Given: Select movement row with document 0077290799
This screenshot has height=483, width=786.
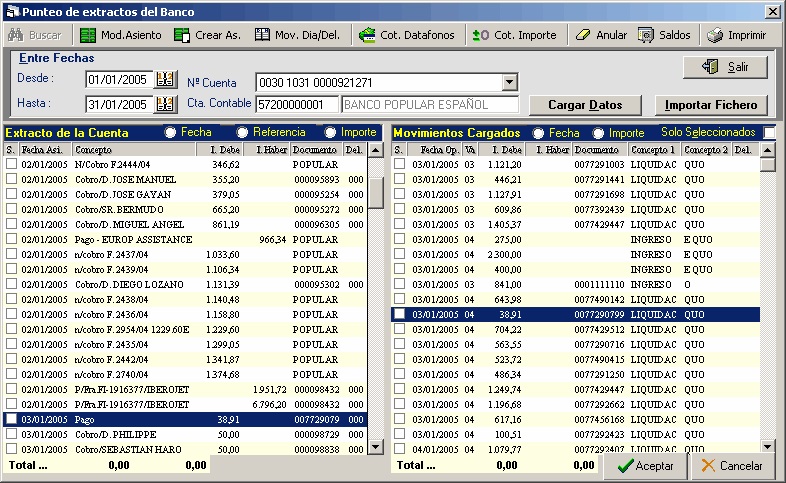Looking at the screenshot, I should [x=575, y=314].
